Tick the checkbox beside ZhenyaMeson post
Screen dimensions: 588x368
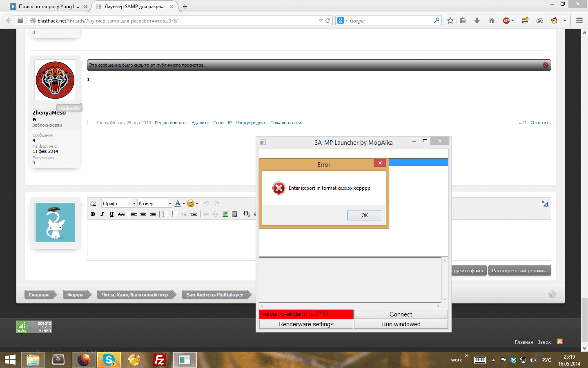(x=90, y=123)
